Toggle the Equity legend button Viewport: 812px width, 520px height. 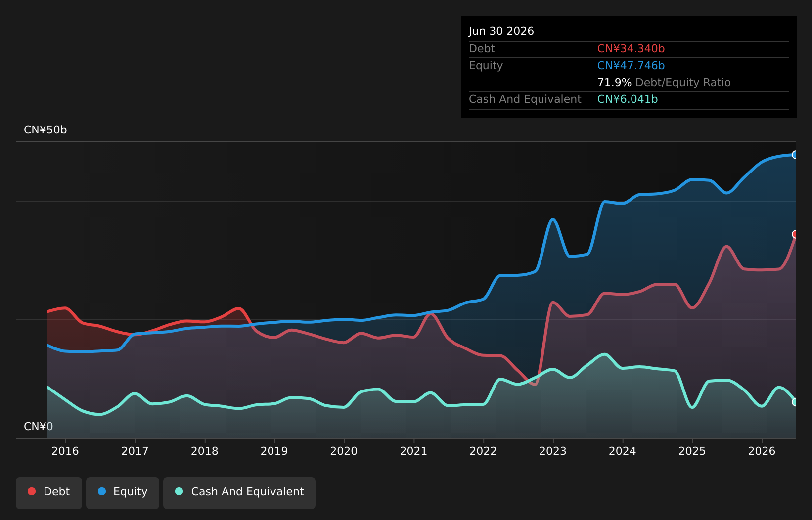tap(123, 493)
